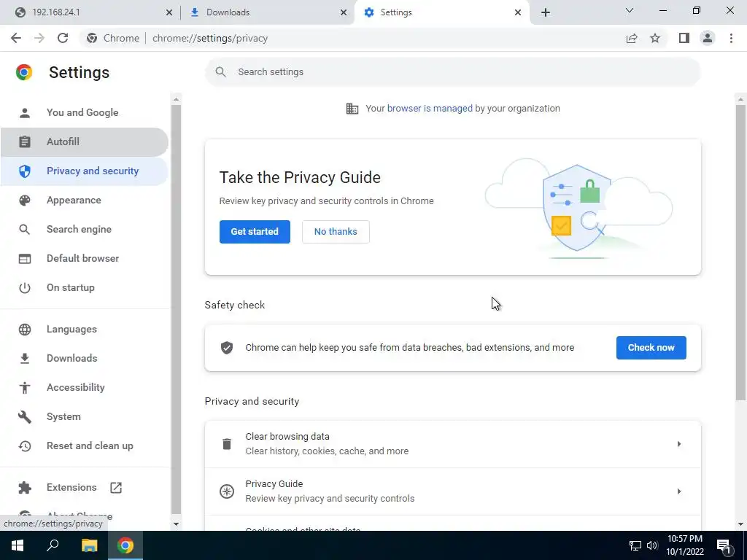Reload the current page
Image resolution: width=747 pixels, height=560 pixels.
63,38
